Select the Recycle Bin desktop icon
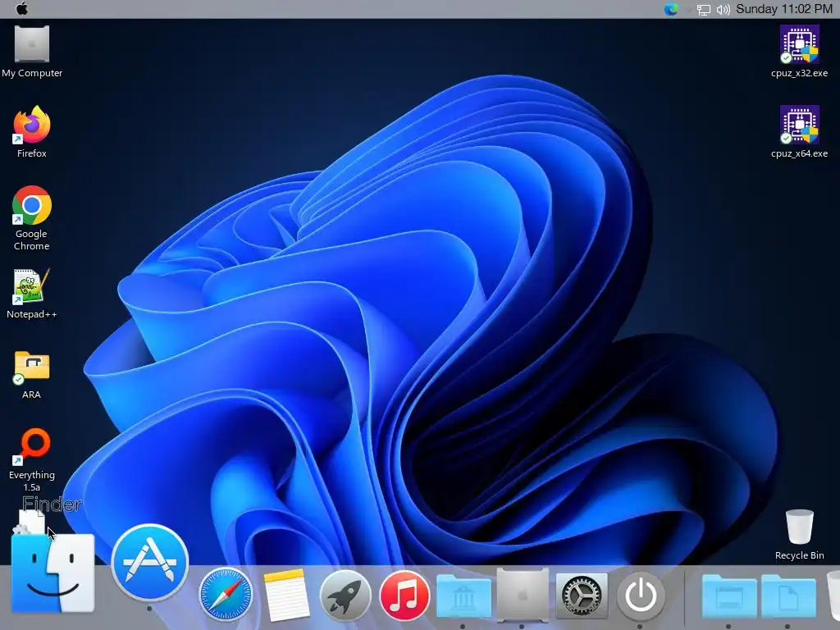The image size is (840, 630). (x=799, y=534)
